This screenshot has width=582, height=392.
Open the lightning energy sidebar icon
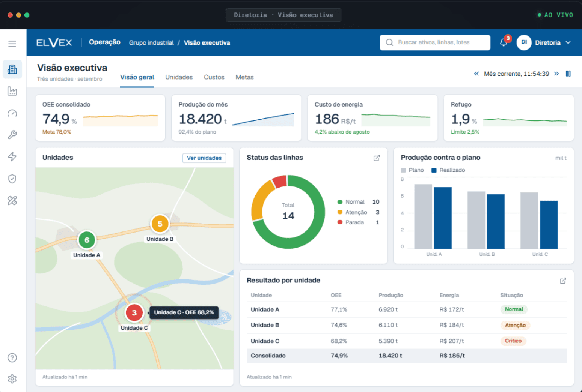(x=12, y=157)
